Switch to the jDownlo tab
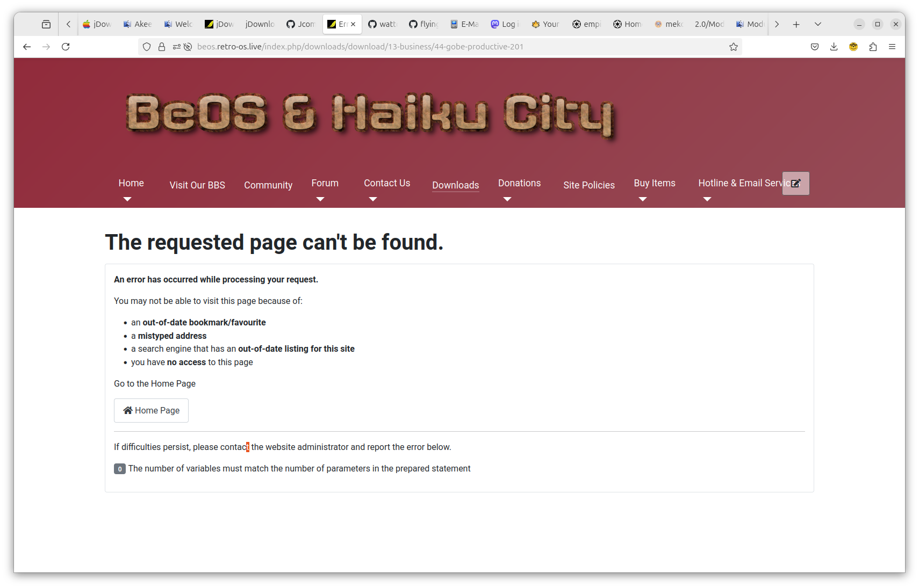Image resolution: width=919 pixels, height=588 pixels. (x=260, y=24)
